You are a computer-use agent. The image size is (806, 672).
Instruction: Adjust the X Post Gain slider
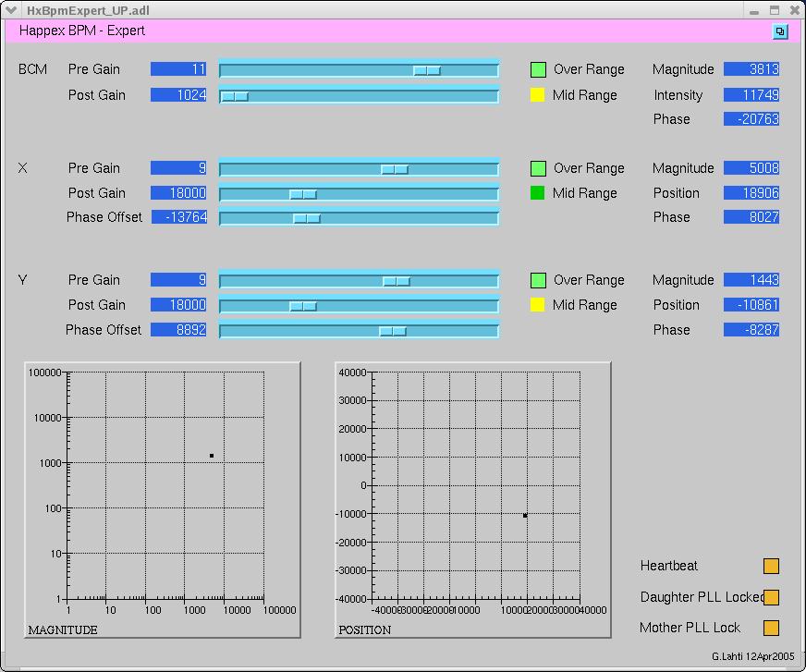(359, 193)
